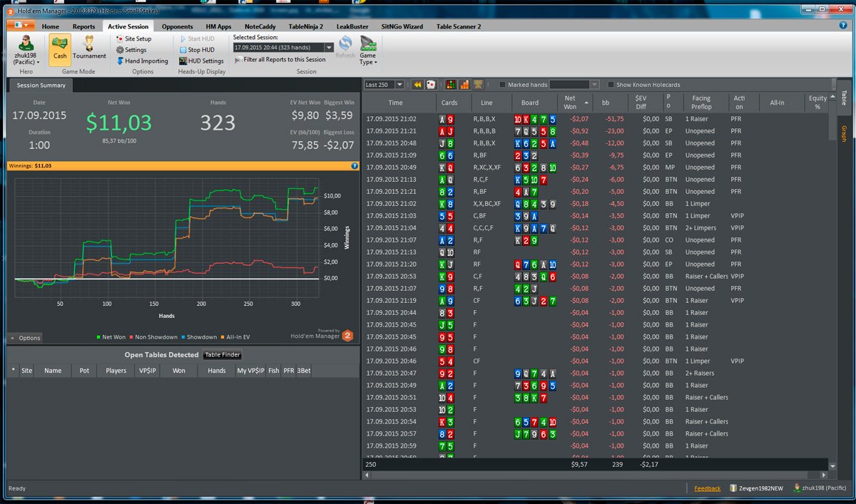Enable Show Known Holecards
This screenshot has height=504, width=856.
611,85
